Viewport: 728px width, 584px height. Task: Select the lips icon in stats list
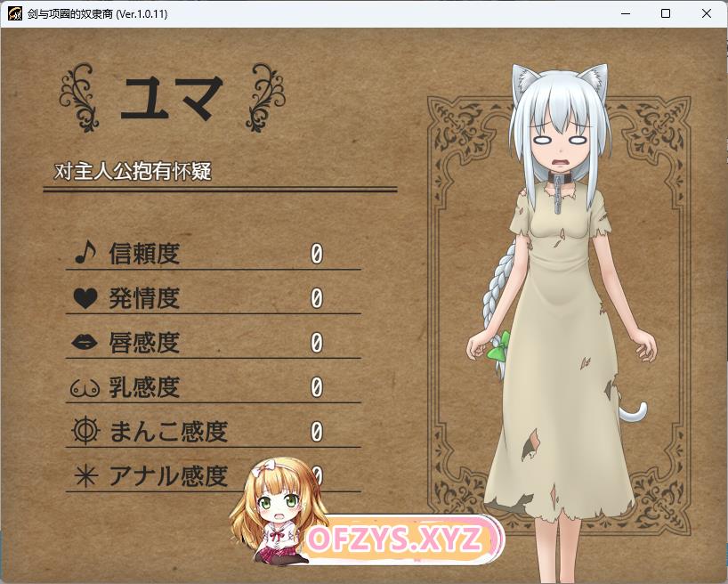coord(85,343)
